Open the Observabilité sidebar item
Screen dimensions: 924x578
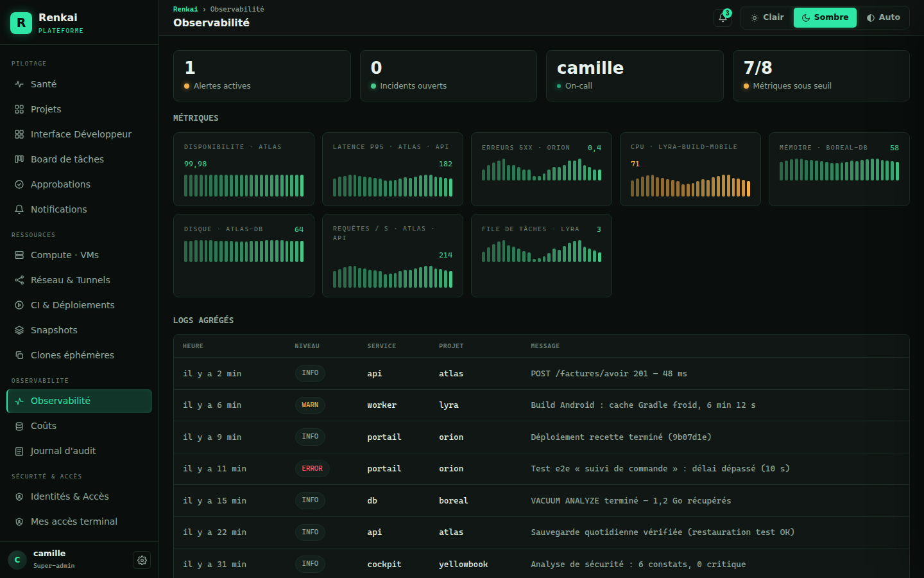(x=80, y=401)
